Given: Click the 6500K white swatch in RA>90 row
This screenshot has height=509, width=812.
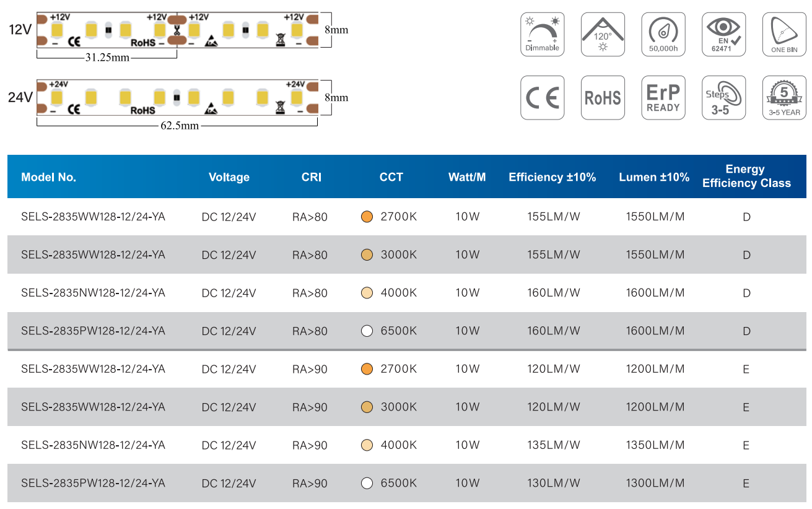Looking at the screenshot, I should click(x=367, y=484).
